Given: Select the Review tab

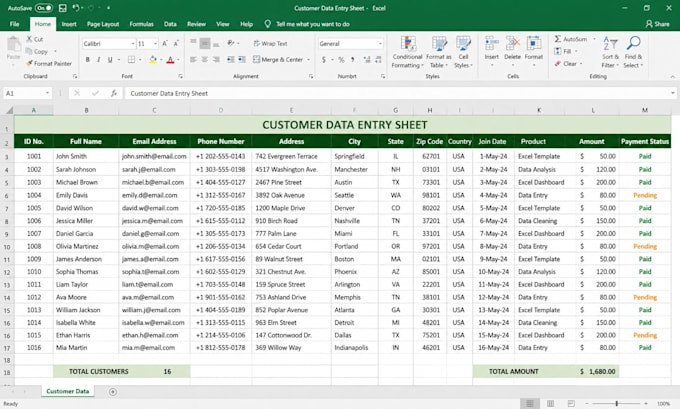Looking at the screenshot, I should [196, 24].
